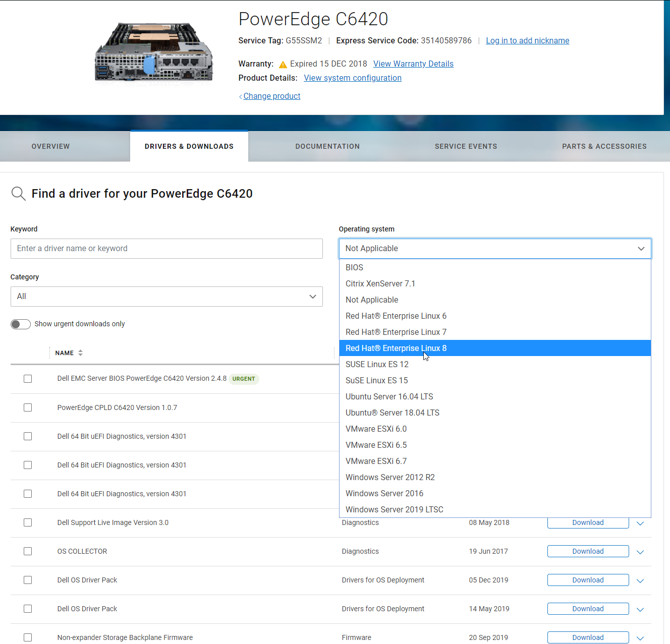Click the search magnifier icon beside Find a driver
670x644 pixels.
click(19, 194)
